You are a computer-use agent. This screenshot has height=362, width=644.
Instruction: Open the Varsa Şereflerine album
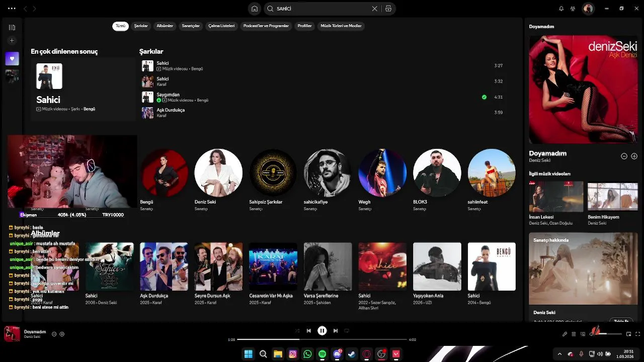point(328,274)
